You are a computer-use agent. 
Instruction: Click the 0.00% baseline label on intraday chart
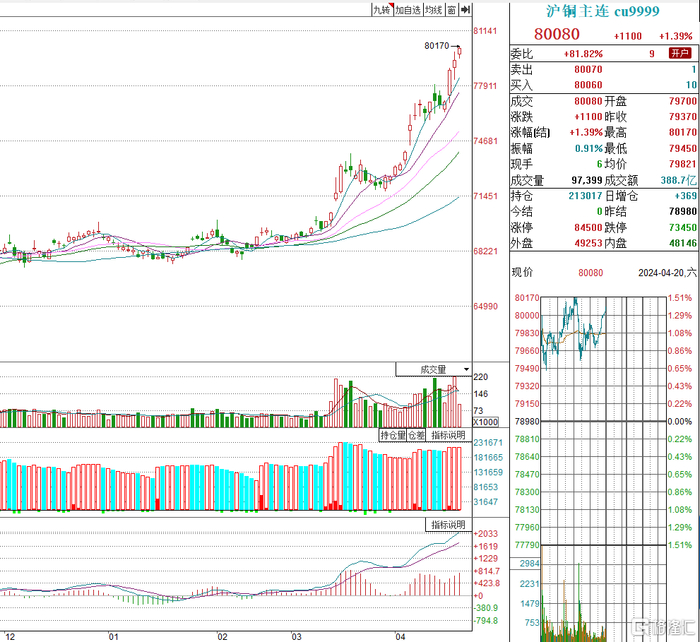pos(680,421)
